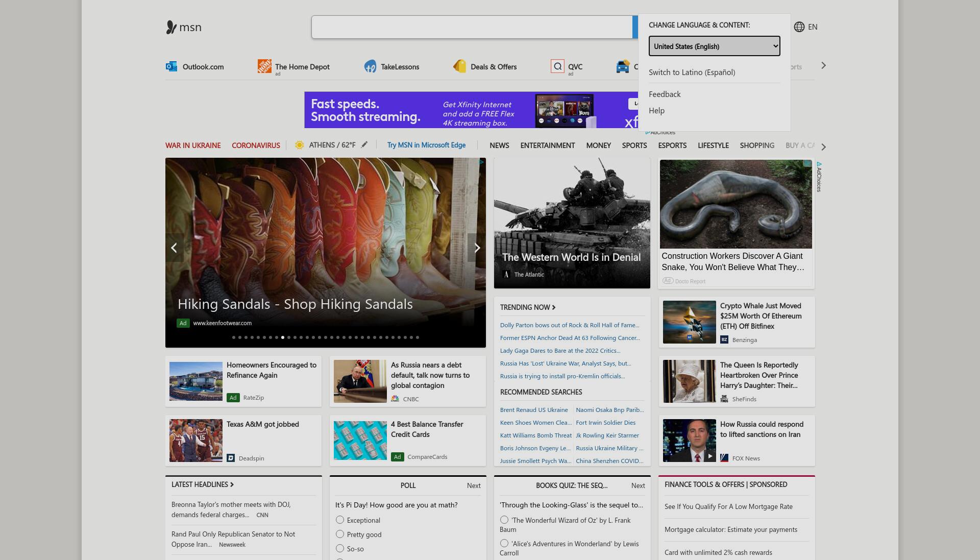Open Breonna Taylor's mother headline
The width and height of the screenshot is (980, 560).
[231, 509]
